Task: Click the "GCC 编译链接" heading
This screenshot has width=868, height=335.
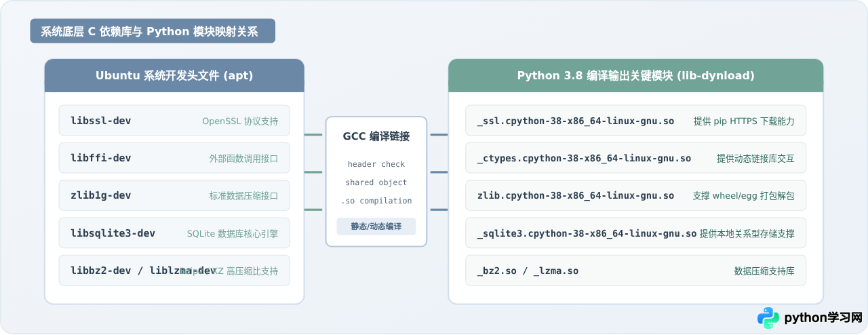Action: click(376, 136)
